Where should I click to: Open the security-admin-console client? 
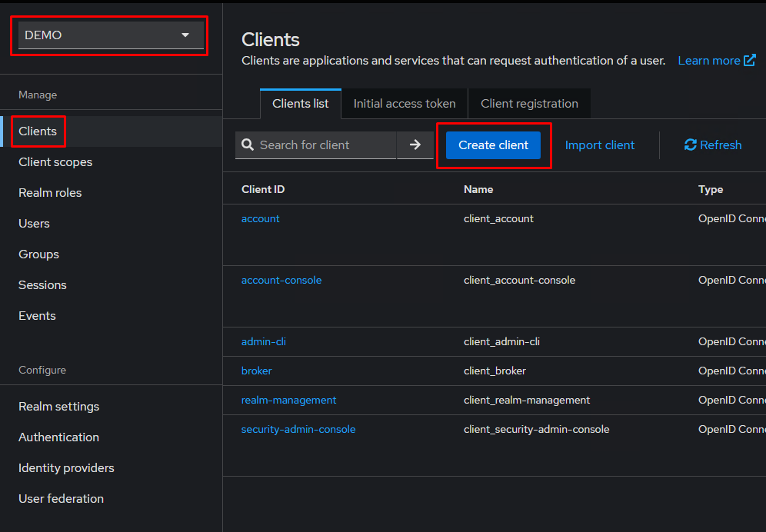point(298,429)
